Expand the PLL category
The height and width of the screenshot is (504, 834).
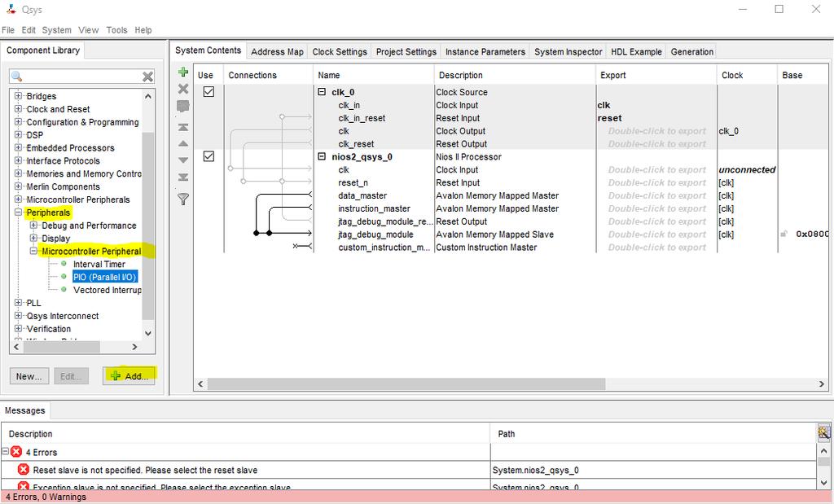coord(18,303)
